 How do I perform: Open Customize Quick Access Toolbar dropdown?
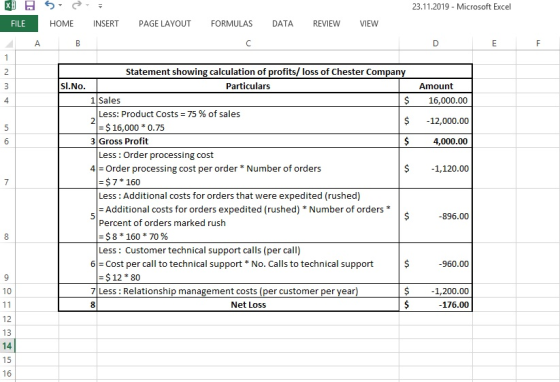click(x=100, y=6)
